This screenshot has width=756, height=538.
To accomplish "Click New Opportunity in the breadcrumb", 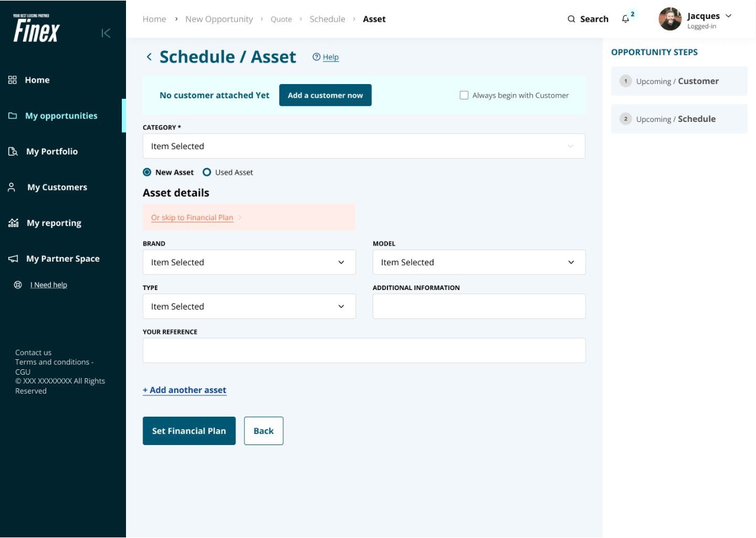I will click(x=219, y=19).
